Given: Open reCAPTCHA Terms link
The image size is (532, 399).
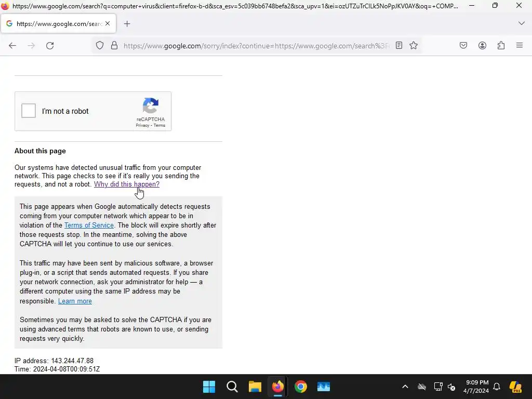Looking at the screenshot, I should pos(159,126).
